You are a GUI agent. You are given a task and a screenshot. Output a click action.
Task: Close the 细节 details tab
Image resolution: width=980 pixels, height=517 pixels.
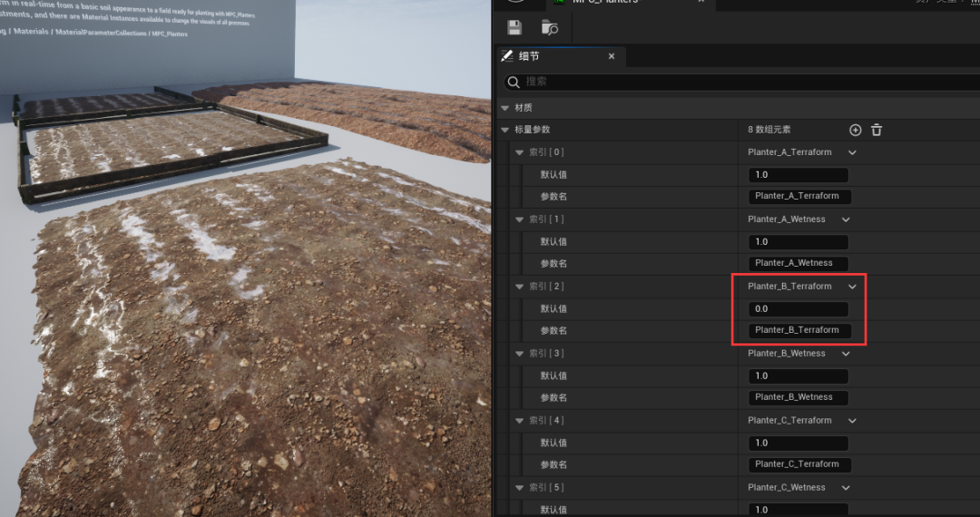(612, 56)
